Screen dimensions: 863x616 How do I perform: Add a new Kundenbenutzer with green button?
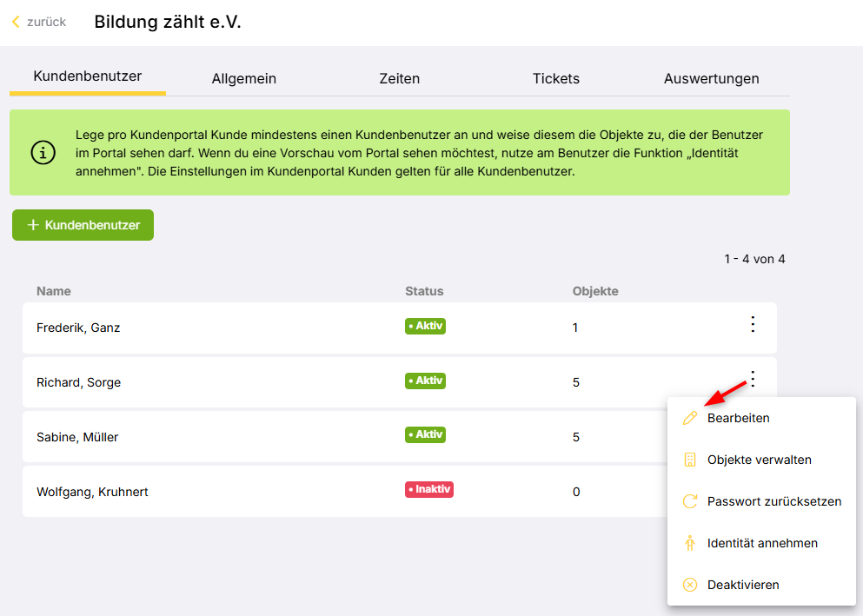tap(83, 225)
